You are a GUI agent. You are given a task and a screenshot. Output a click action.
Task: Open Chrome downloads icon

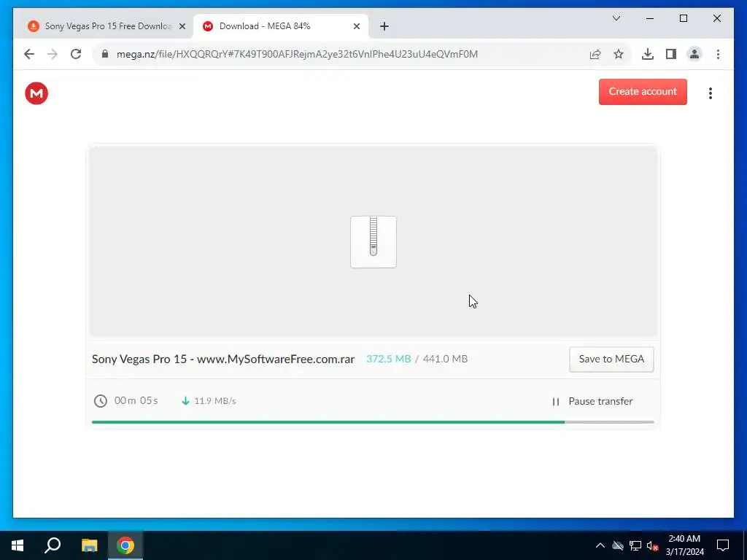tap(648, 54)
